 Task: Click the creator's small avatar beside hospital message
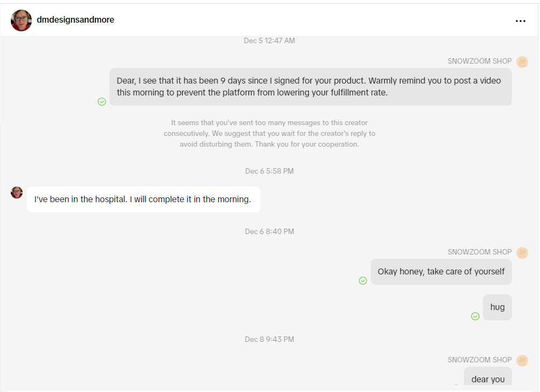tap(17, 192)
